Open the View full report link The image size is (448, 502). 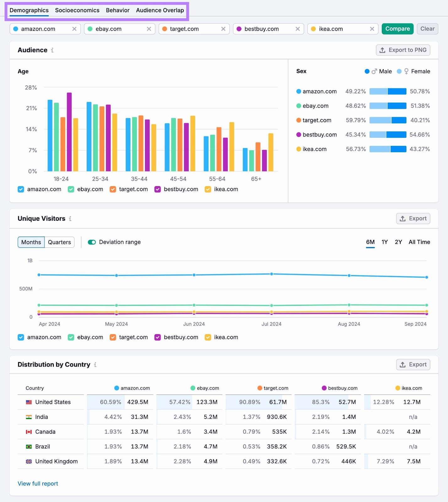point(38,483)
